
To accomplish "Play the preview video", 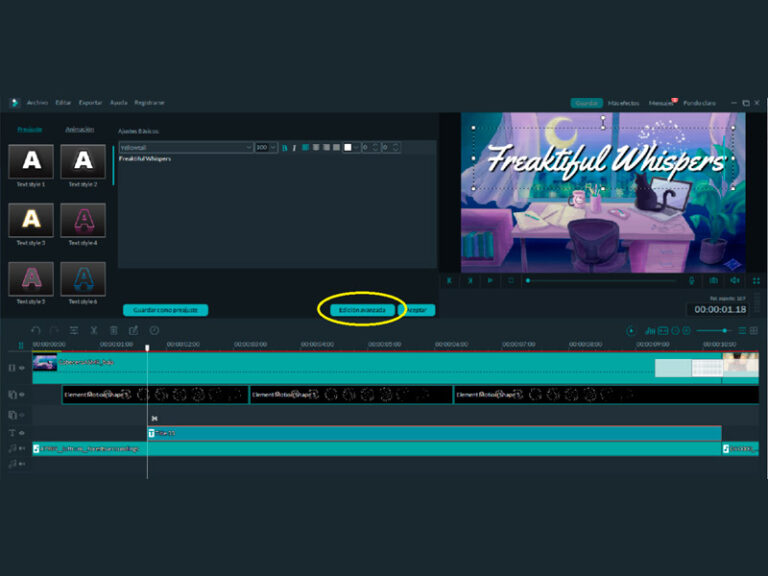I will tap(490, 281).
